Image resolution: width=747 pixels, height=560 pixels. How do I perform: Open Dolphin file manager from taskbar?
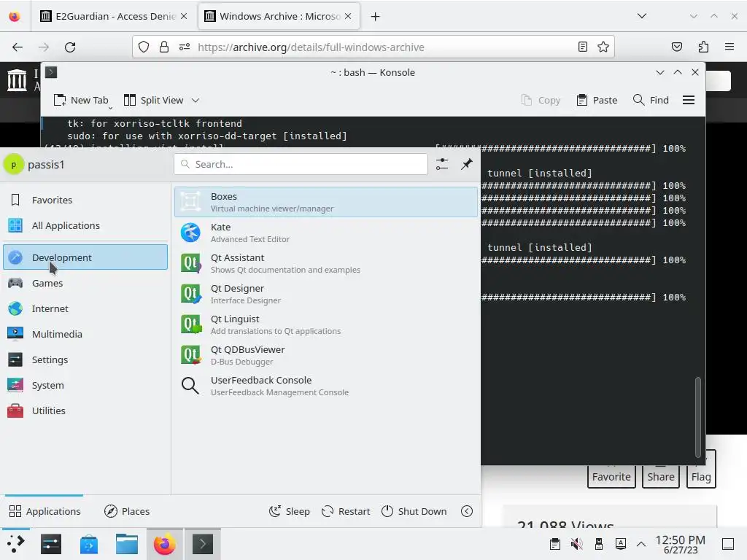coord(127,544)
